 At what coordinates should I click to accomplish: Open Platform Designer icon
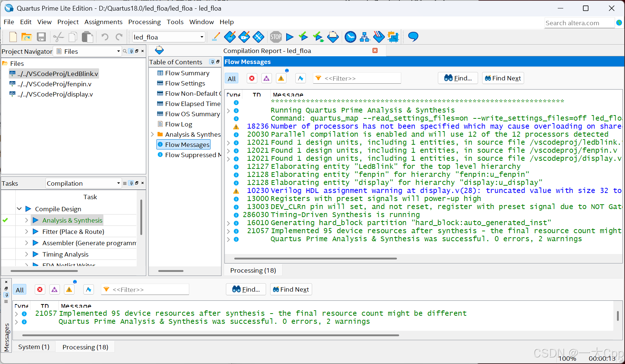click(x=393, y=37)
